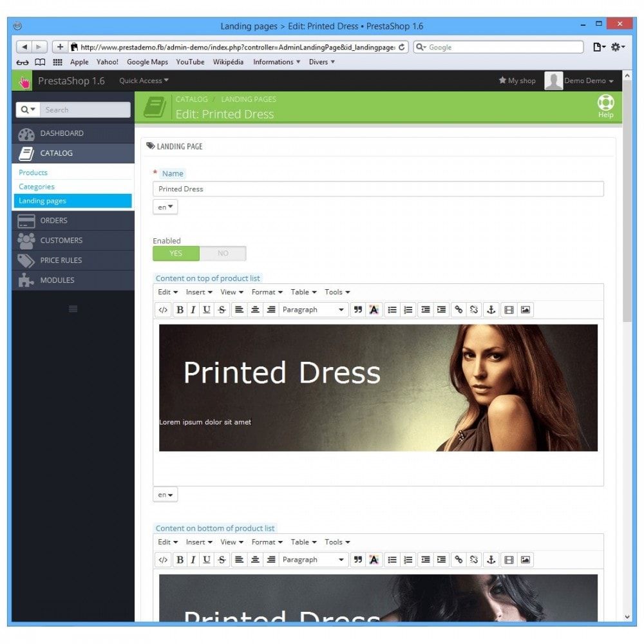Open Products under Catalog
644x644 pixels.
coord(33,173)
